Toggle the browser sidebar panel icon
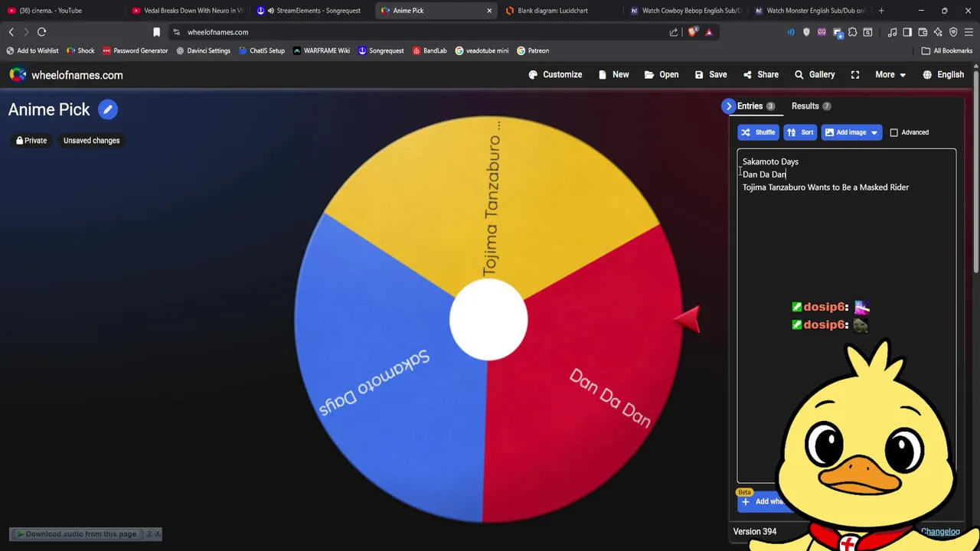This screenshot has width=980, height=551. tap(907, 32)
